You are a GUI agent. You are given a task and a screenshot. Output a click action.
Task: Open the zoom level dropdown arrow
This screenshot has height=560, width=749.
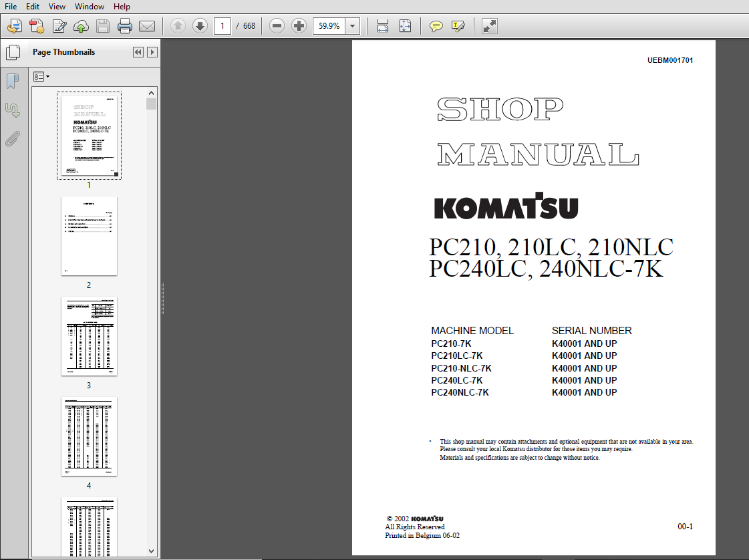[353, 26]
